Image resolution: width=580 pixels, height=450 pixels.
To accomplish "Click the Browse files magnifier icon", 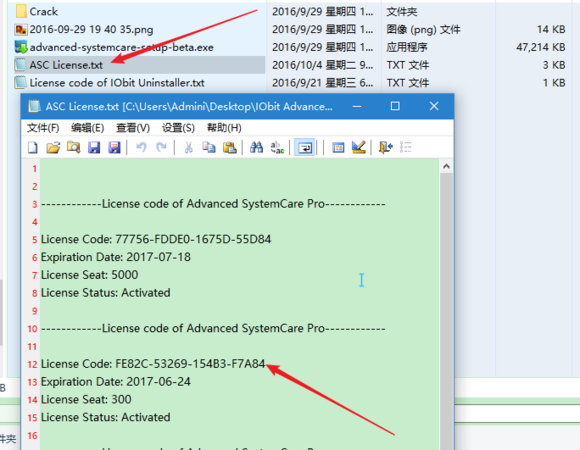I will click(74, 148).
